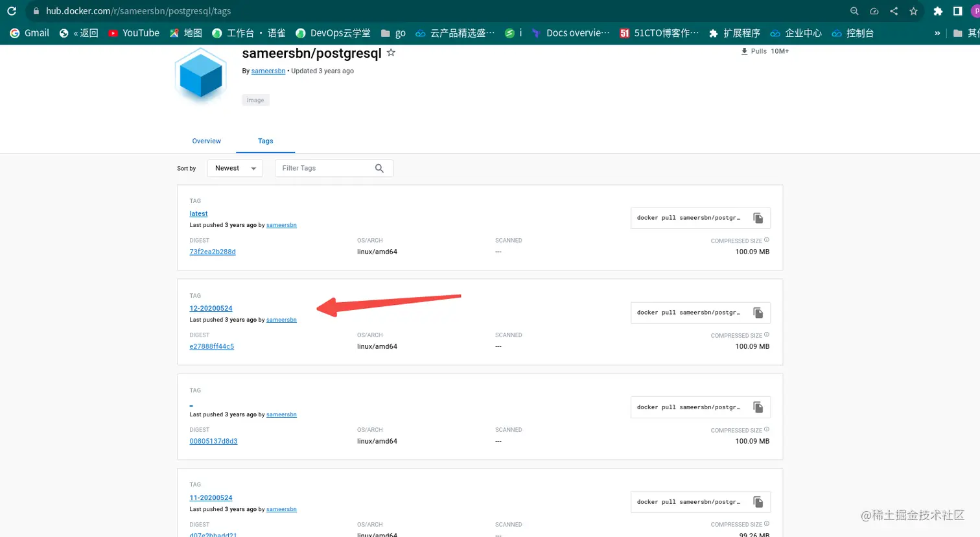This screenshot has width=980, height=537.
Task: Open the sameersbn author link in the header
Action: 268,71
